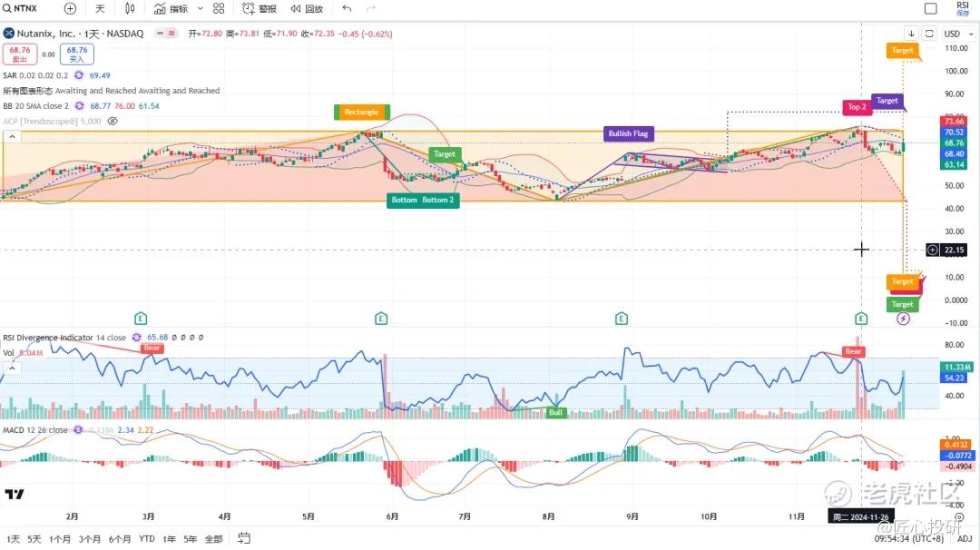The image size is (980, 550).
Task: Collapse RSI pane legend chevron
Action: 12,368
